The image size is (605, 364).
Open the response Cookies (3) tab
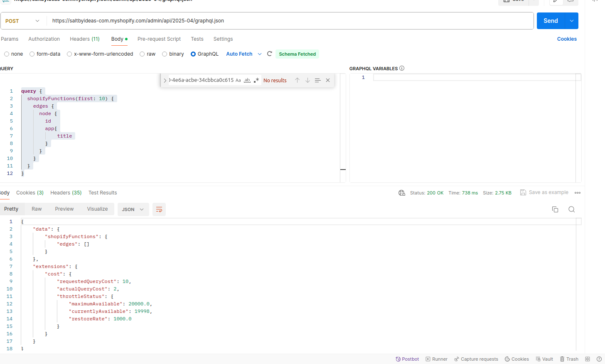[30, 193]
